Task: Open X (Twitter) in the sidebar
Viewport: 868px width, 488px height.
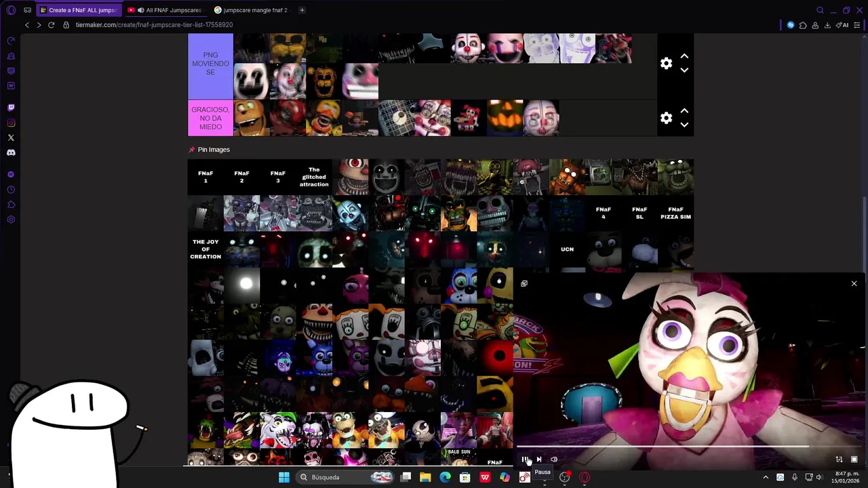Action: point(11,138)
